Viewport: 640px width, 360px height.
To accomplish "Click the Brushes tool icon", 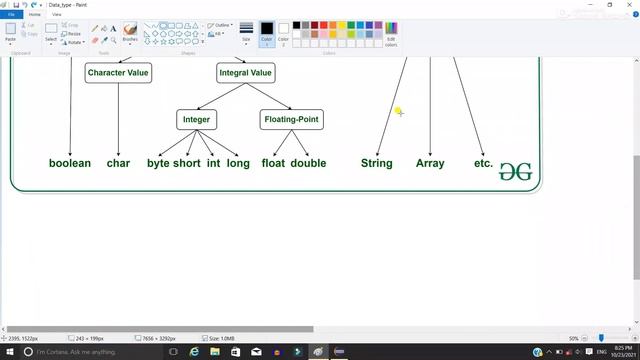I will 130,29.
